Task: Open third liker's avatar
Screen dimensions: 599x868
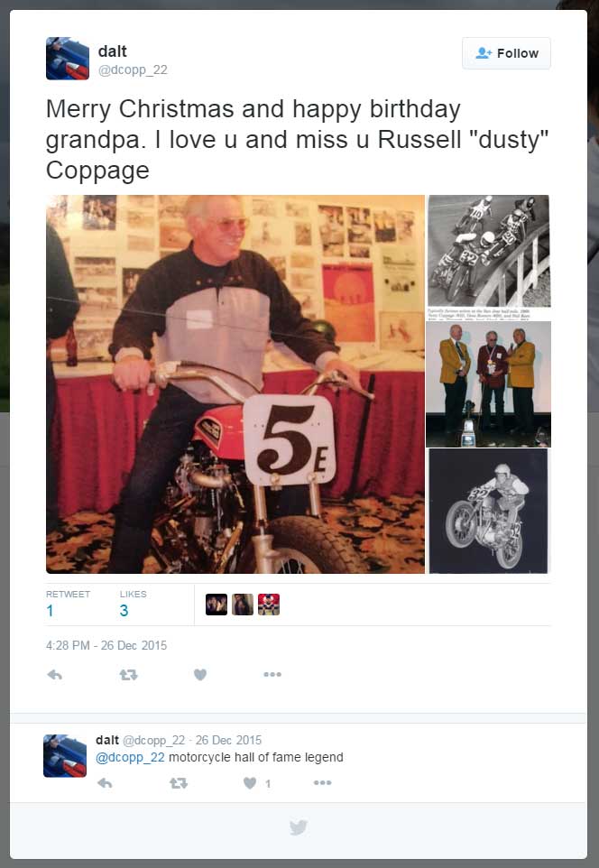Action: 269,605
